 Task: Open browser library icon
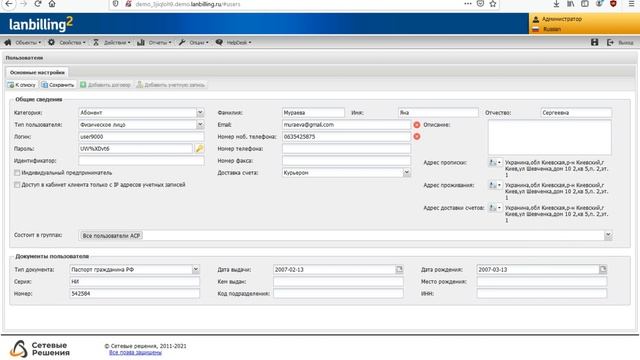[570, 4]
